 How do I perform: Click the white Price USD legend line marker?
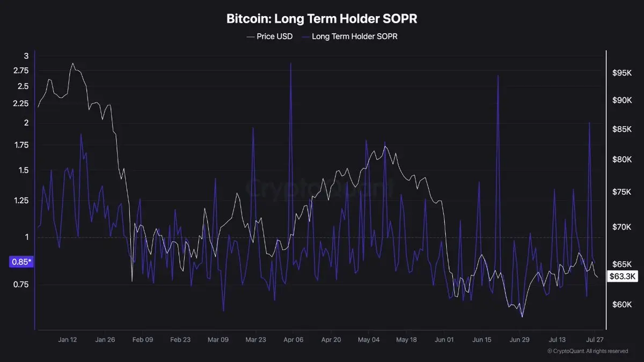click(250, 37)
